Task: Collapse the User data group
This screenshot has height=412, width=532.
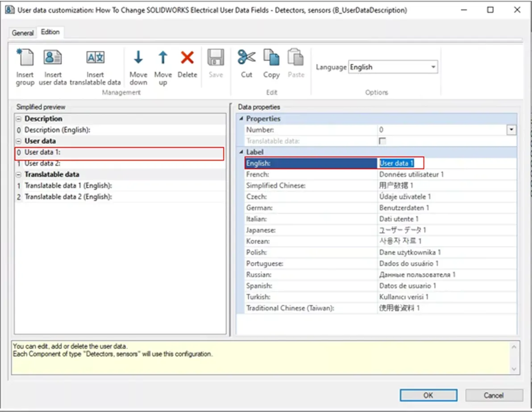Action: (19, 141)
